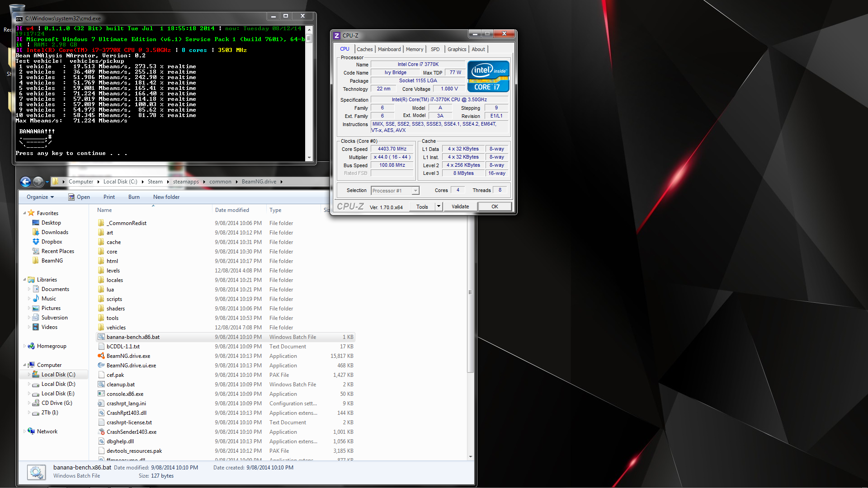Click steamapps in the address breadcrumb

click(x=186, y=182)
